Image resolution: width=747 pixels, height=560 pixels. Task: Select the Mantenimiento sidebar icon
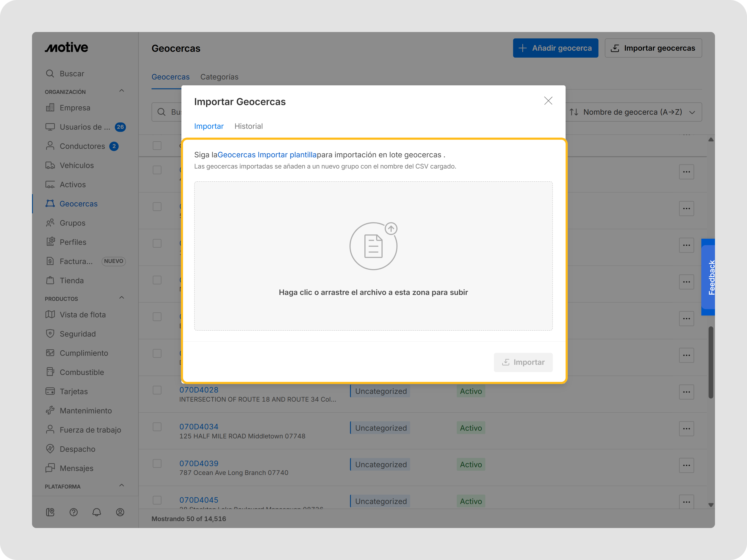click(50, 410)
